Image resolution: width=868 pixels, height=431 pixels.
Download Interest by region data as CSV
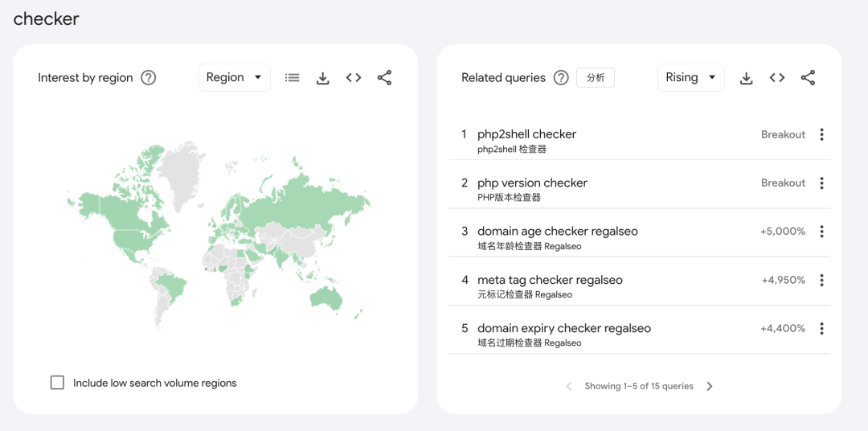coord(323,78)
